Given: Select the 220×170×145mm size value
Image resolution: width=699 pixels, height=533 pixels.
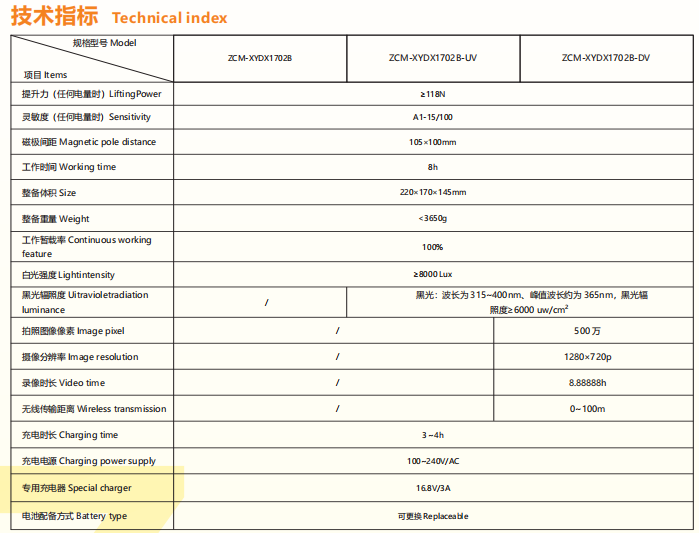Looking at the screenshot, I should click(432, 192).
